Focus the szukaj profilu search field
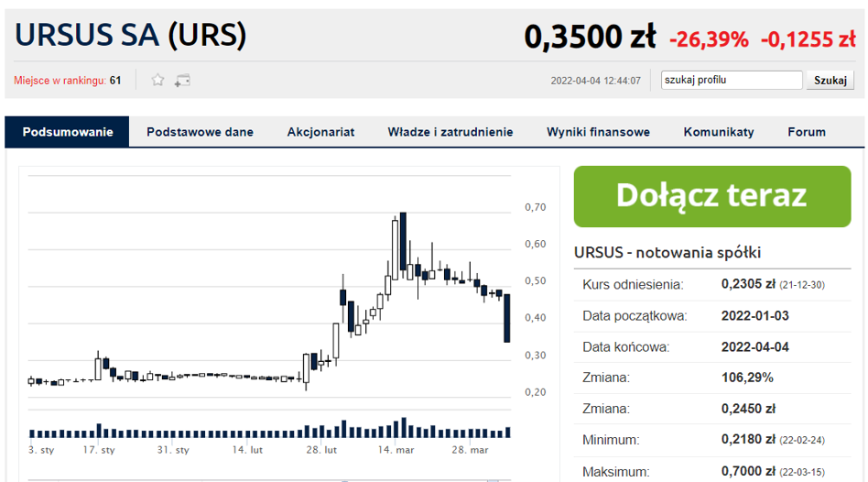 pos(732,80)
